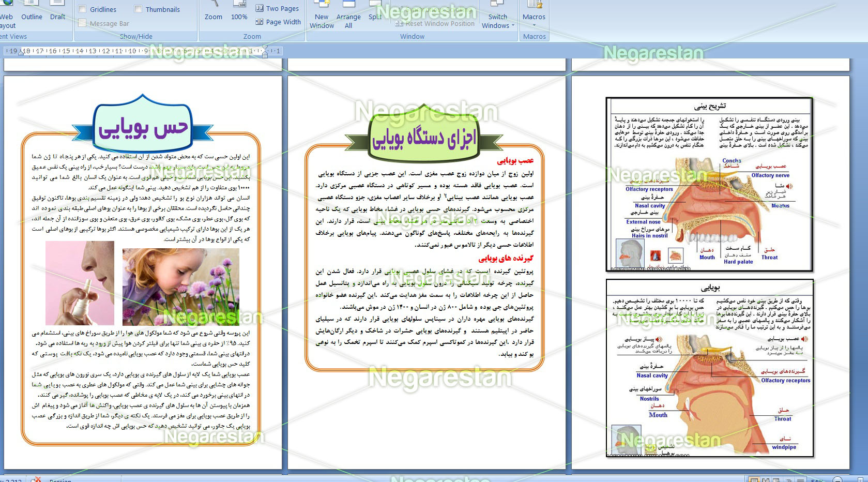Click Reset Window Position
This screenshot has height=482, width=868.
[x=435, y=23]
